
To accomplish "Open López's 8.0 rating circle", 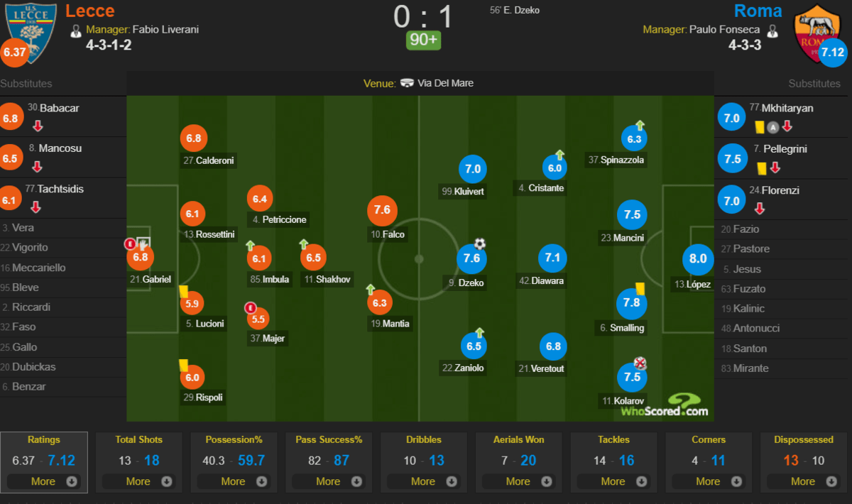I will [x=698, y=259].
